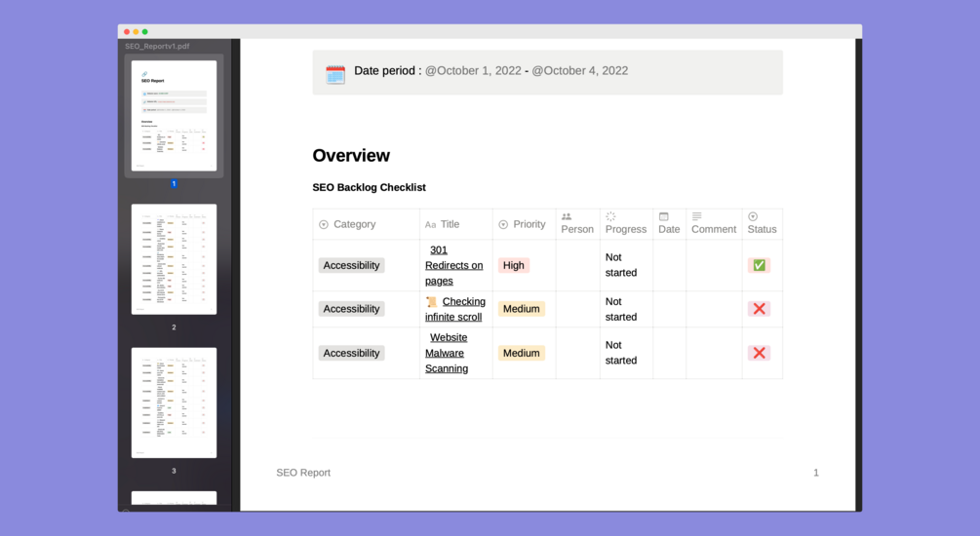Click Accessibility tag in 301 Redirects row
This screenshot has height=536, width=980.
coord(351,265)
